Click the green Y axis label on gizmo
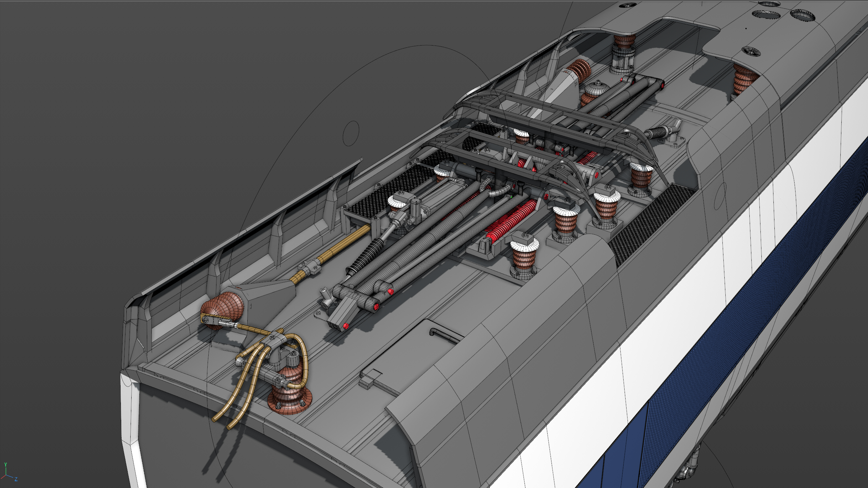Viewport: 868px width, 488px height. click(x=6, y=465)
